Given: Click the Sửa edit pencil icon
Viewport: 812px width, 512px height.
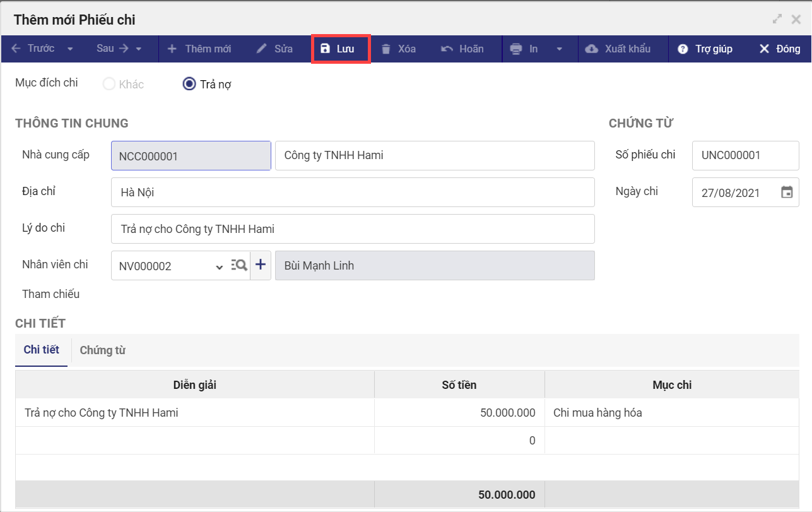Looking at the screenshot, I should click(x=262, y=49).
